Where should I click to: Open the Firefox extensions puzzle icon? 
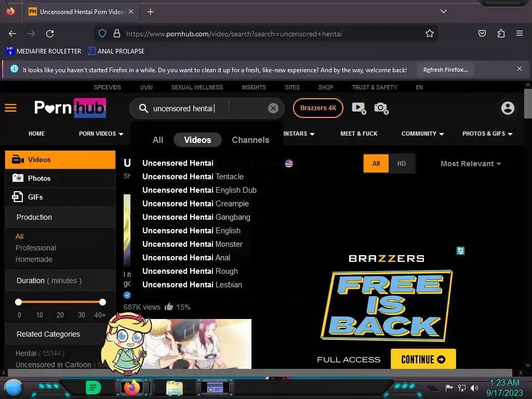501,33
